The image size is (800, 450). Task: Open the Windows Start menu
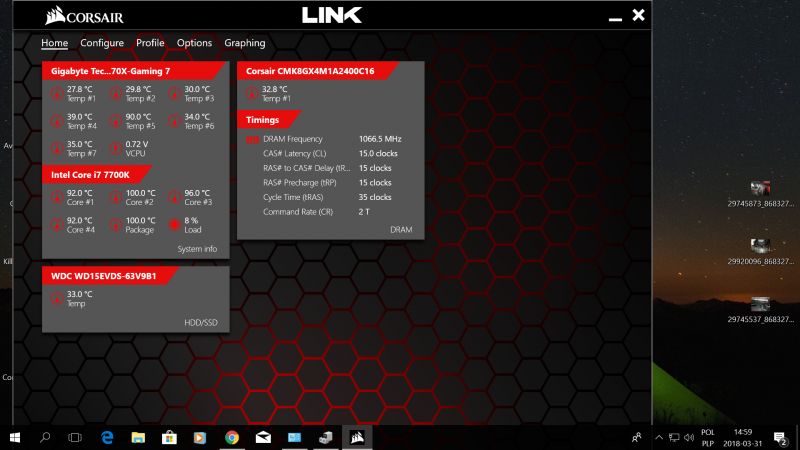point(15,437)
